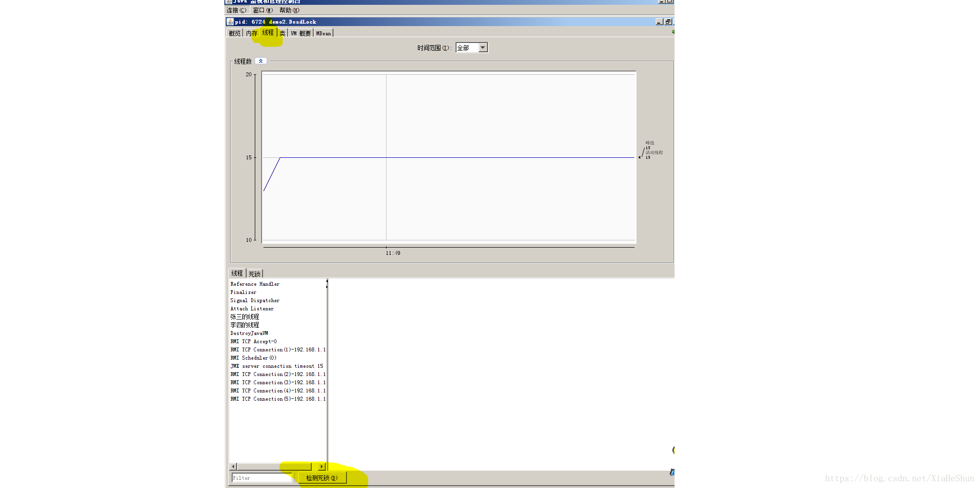
Task: Collapse the 线程数 chart section
Action: click(x=261, y=61)
